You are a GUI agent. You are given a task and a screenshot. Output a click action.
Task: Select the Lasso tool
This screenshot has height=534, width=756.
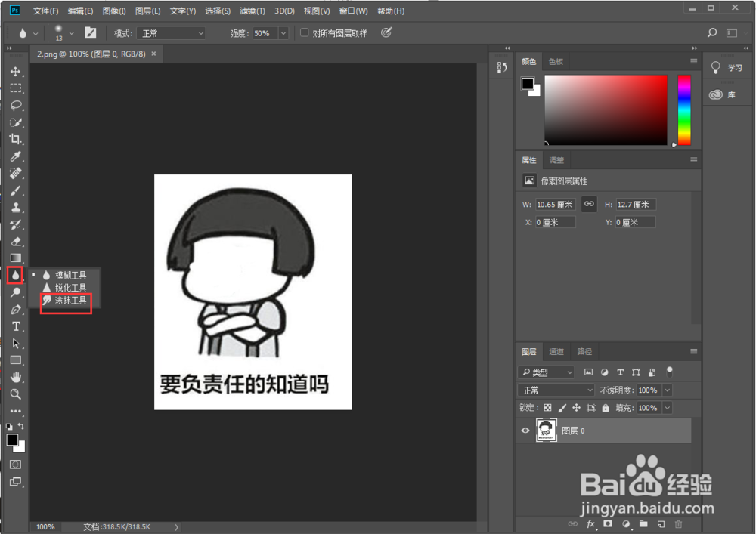point(15,106)
